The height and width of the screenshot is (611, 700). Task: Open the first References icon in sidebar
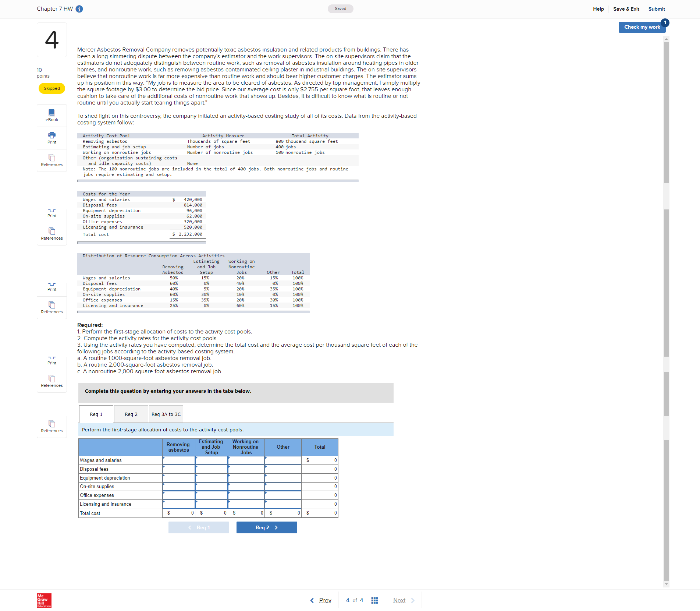point(51,160)
